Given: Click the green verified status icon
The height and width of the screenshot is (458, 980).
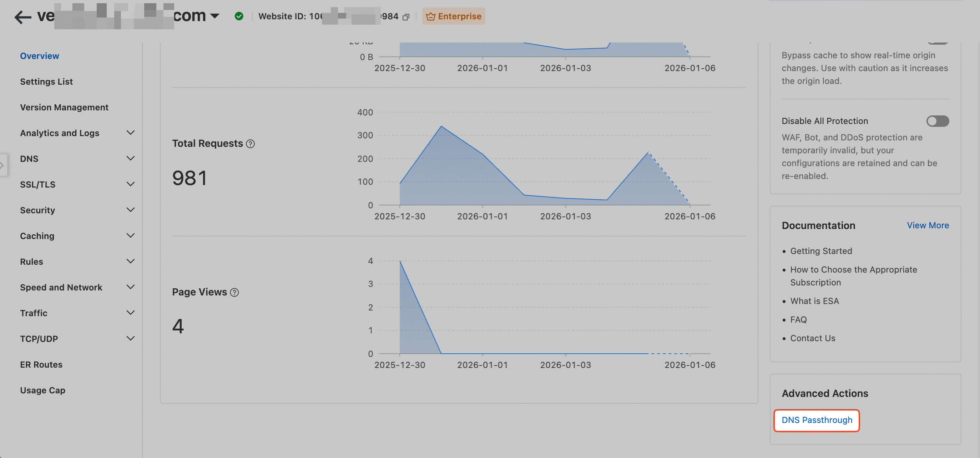Looking at the screenshot, I should click(239, 16).
